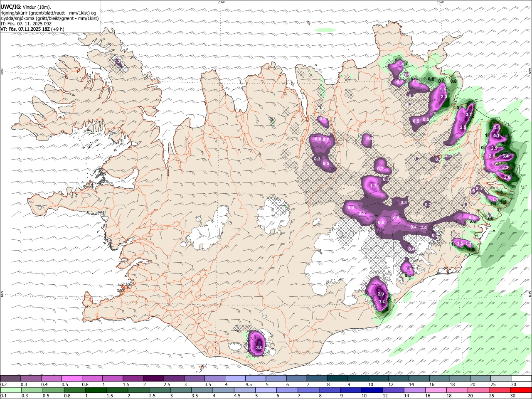Pick the white swatch at 30 in upper legend
Screen dimensions: 532x399
[521, 379]
